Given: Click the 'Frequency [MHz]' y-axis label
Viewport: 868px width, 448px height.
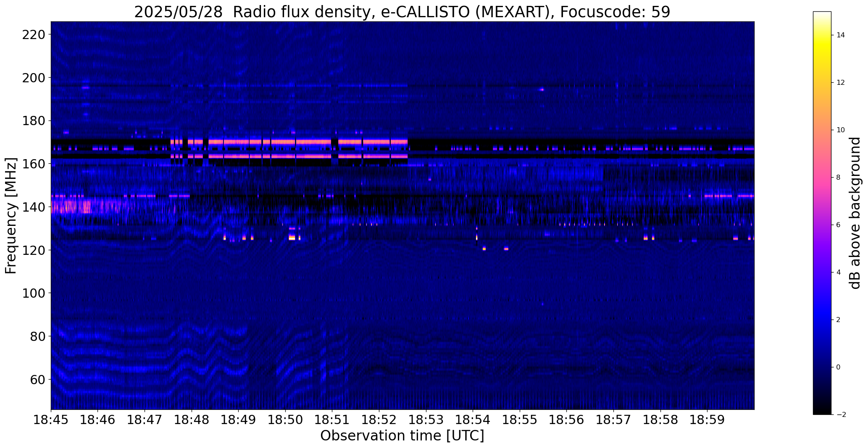Looking at the screenshot, I should click(11, 216).
